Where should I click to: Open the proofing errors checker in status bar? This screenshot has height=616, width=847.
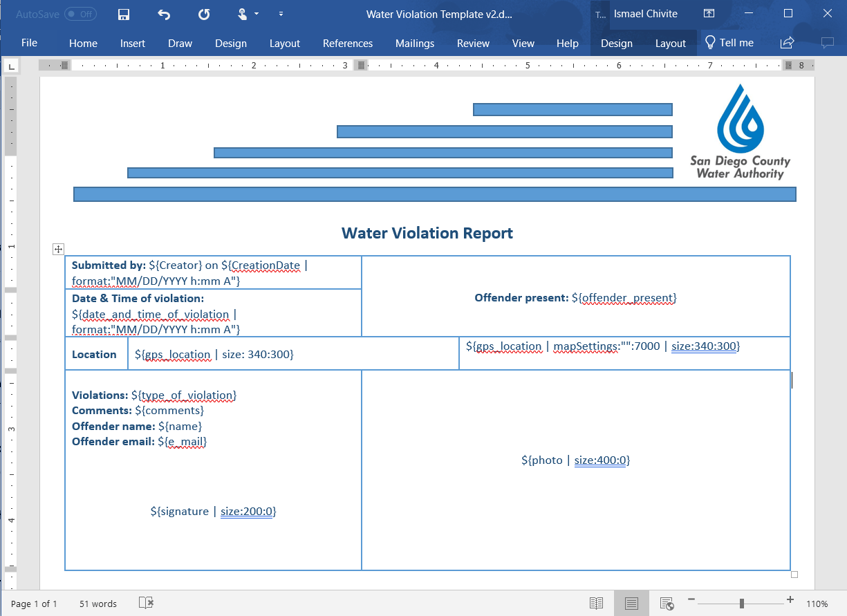point(146,603)
